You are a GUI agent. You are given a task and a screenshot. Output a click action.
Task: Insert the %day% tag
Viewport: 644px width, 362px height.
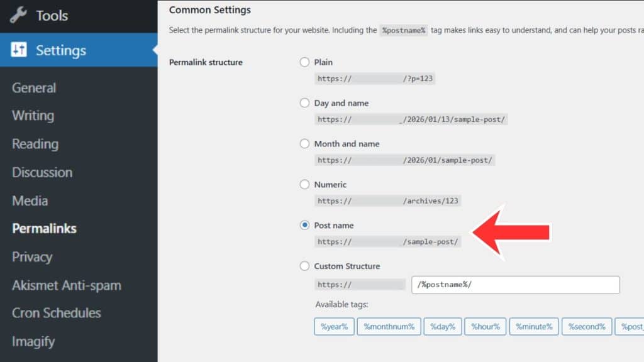click(x=443, y=326)
